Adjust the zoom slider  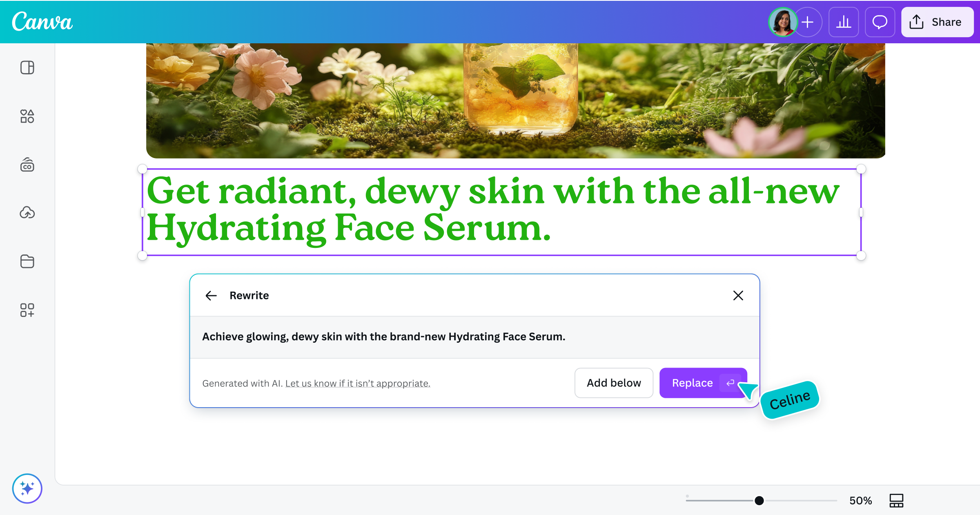tap(759, 500)
